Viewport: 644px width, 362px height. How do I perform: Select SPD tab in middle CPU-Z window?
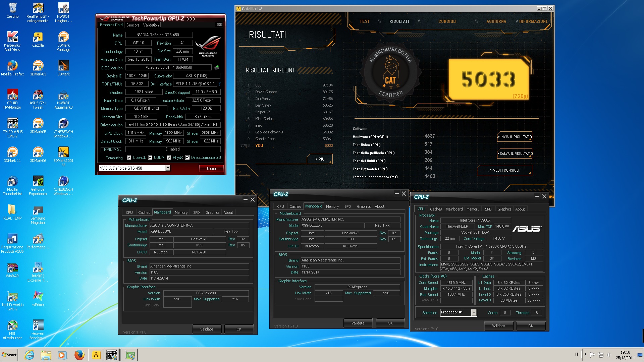(x=348, y=206)
